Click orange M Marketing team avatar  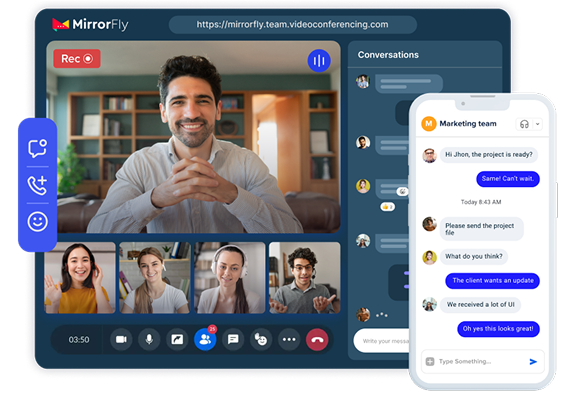point(429,124)
